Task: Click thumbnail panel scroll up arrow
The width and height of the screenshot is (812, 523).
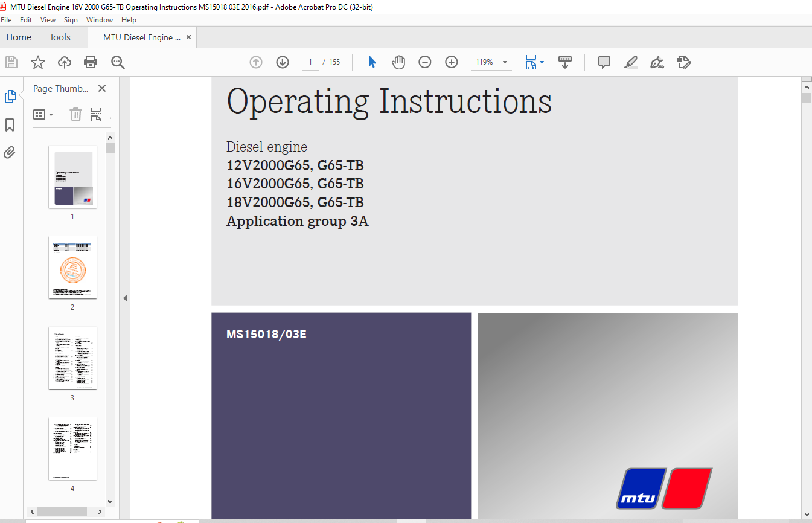Action: pos(110,137)
